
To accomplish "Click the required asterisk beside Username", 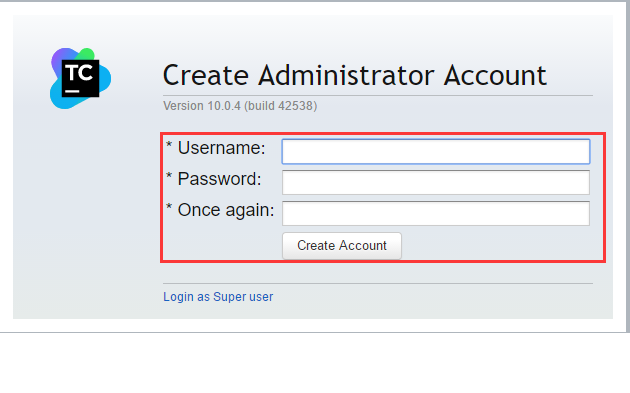I will click(x=169, y=145).
